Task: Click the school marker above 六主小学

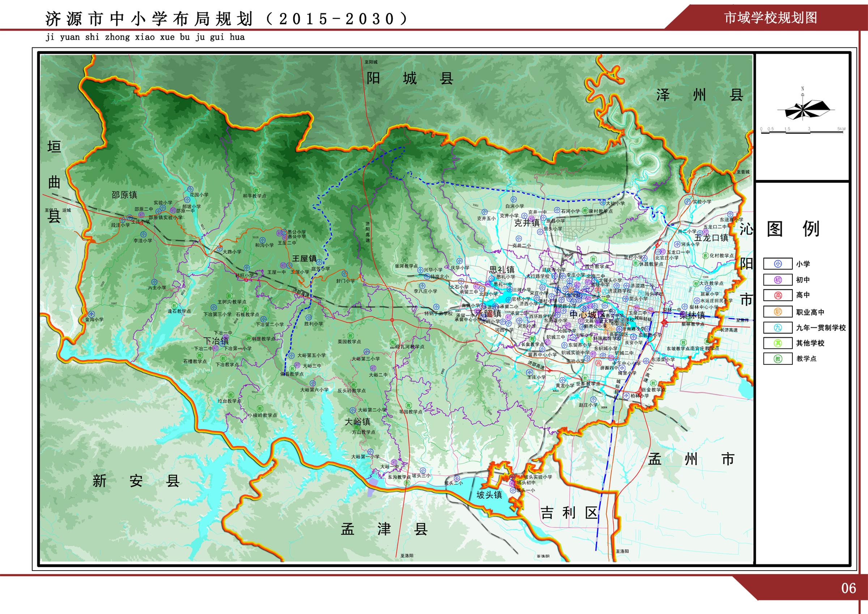Action: coord(155,282)
